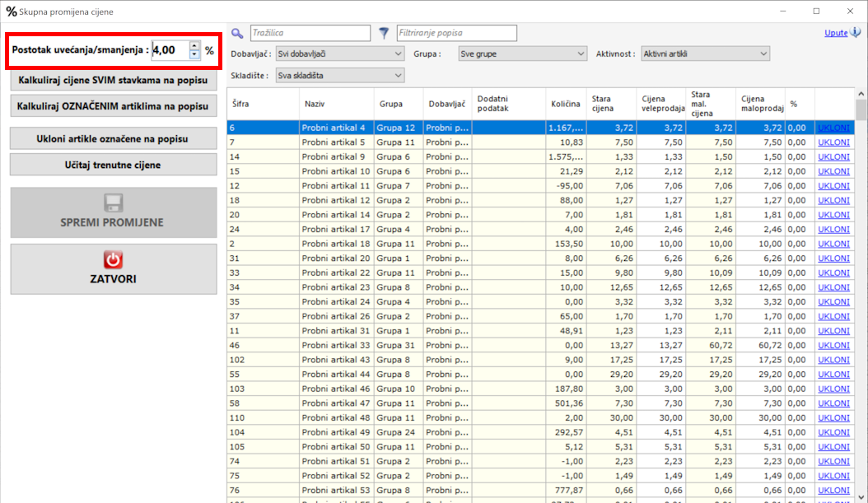Sort by the Stara mal. cijena header
This screenshot has height=503, width=868.
(x=711, y=104)
